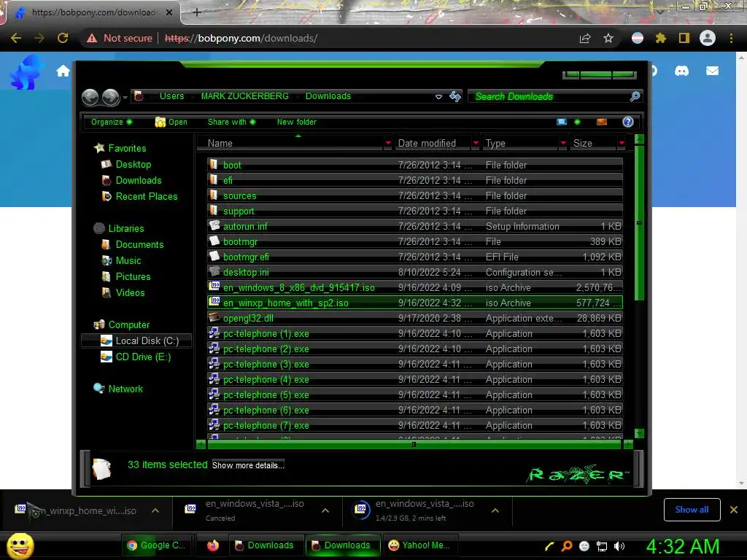747x560 pixels.
Task: Click the volume speaker tray icon
Action: [x=619, y=546]
